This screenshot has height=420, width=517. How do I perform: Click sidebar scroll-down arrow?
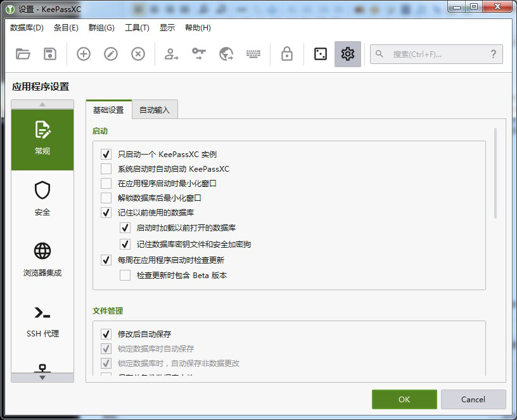(42, 378)
